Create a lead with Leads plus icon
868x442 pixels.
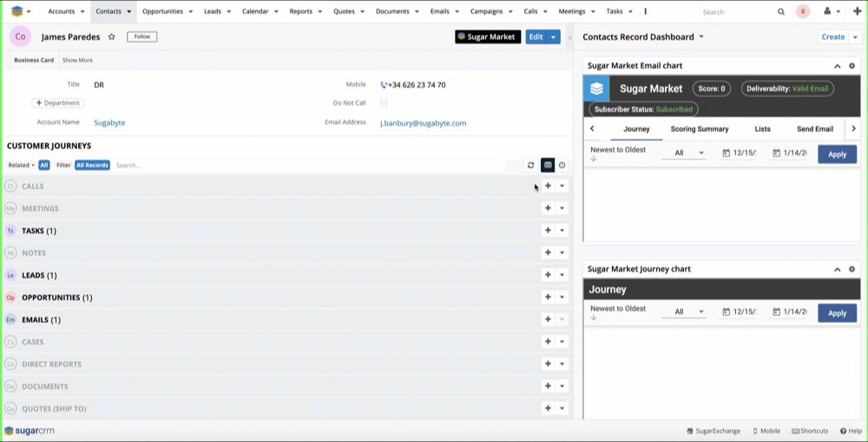548,274
